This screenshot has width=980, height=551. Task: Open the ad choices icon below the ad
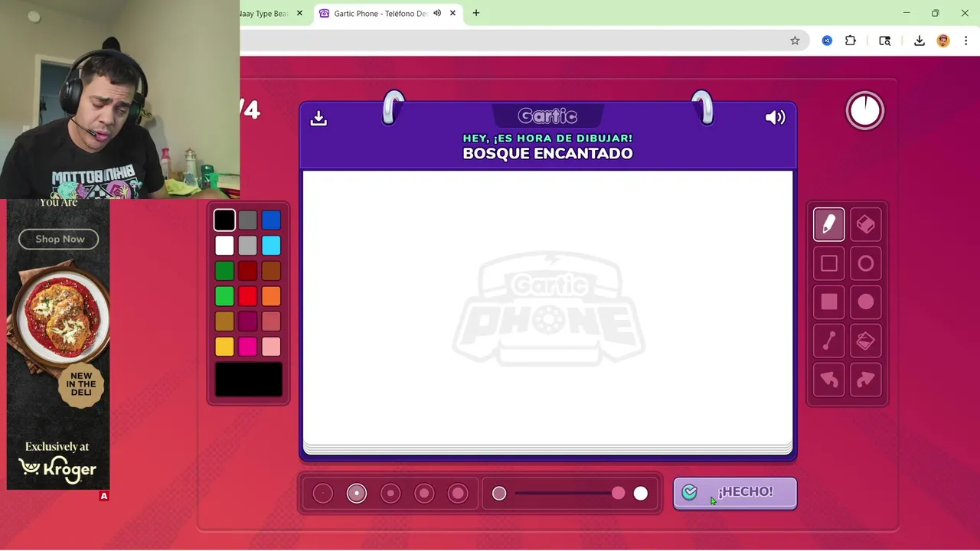(x=104, y=496)
